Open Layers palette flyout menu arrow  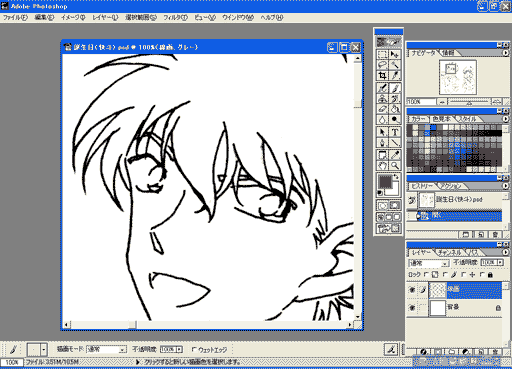pyautogui.click(x=505, y=252)
